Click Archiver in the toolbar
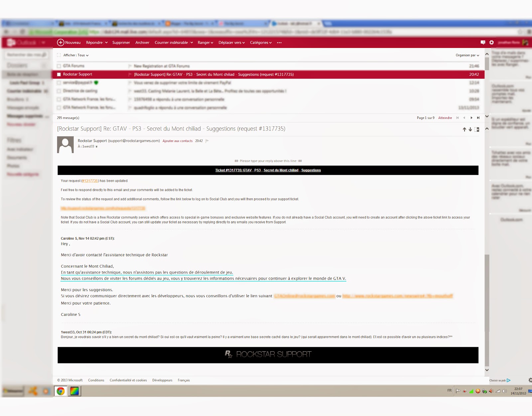Screen dimensions: 532x416 click(x=142, y=43)
